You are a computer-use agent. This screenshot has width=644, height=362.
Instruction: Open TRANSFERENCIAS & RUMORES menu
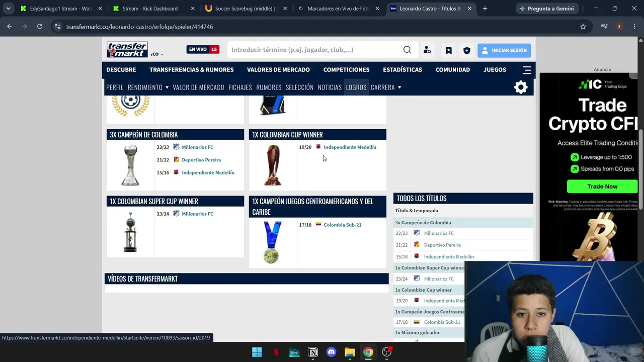pyautogui.click(x=192, y=70)
